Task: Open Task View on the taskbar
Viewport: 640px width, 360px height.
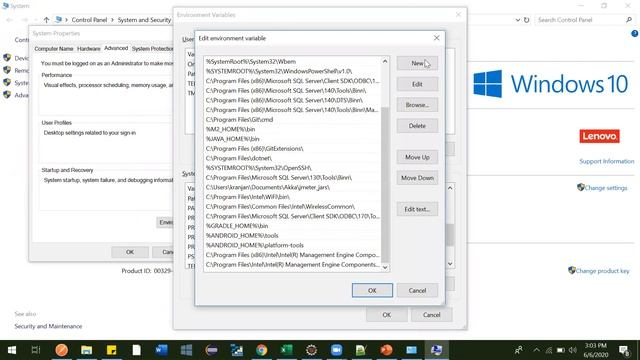Action: [36, 350]
